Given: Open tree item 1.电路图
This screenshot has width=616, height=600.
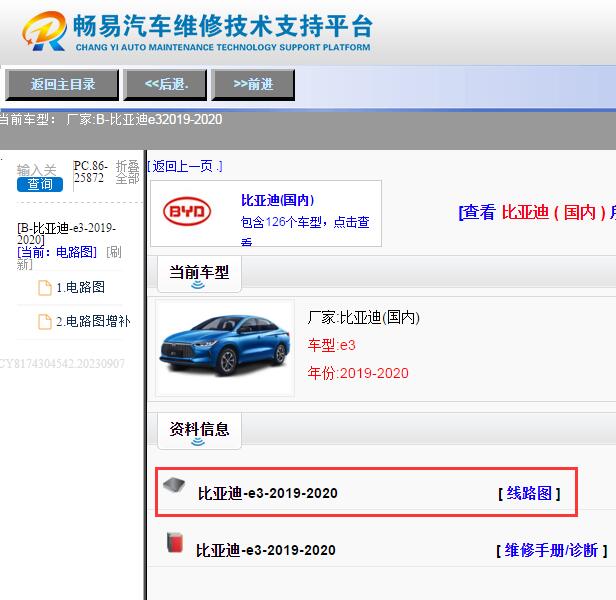Looking at the screenshot, I should (81, 287).
